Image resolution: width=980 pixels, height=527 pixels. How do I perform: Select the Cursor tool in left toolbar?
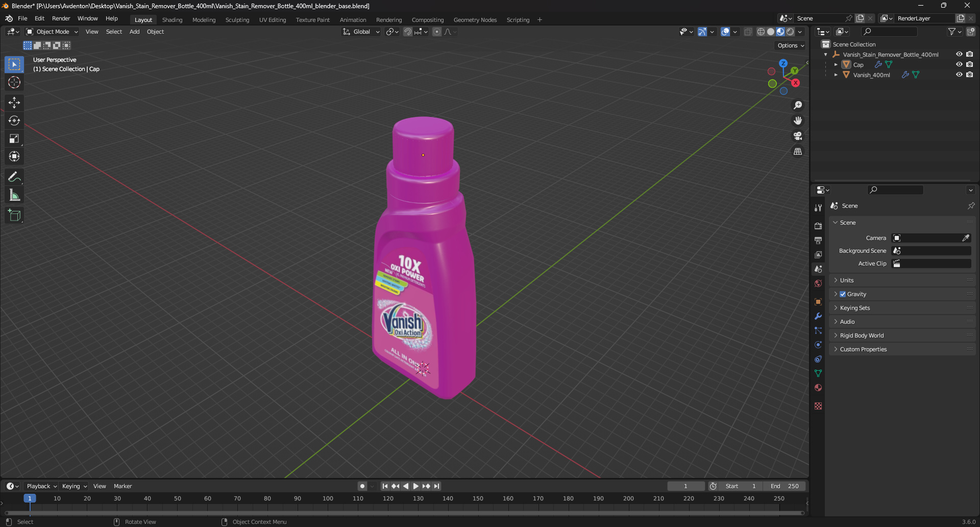(14, 82)
